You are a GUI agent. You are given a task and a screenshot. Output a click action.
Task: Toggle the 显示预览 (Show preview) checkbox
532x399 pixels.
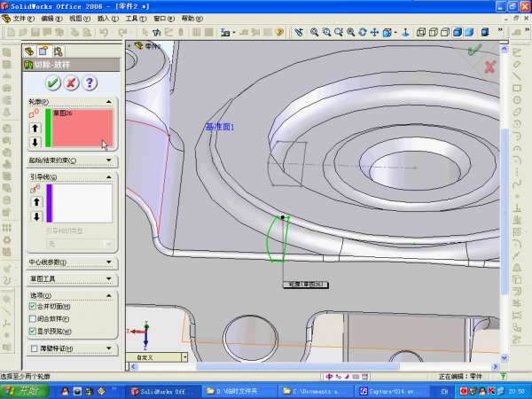(33, 331)
